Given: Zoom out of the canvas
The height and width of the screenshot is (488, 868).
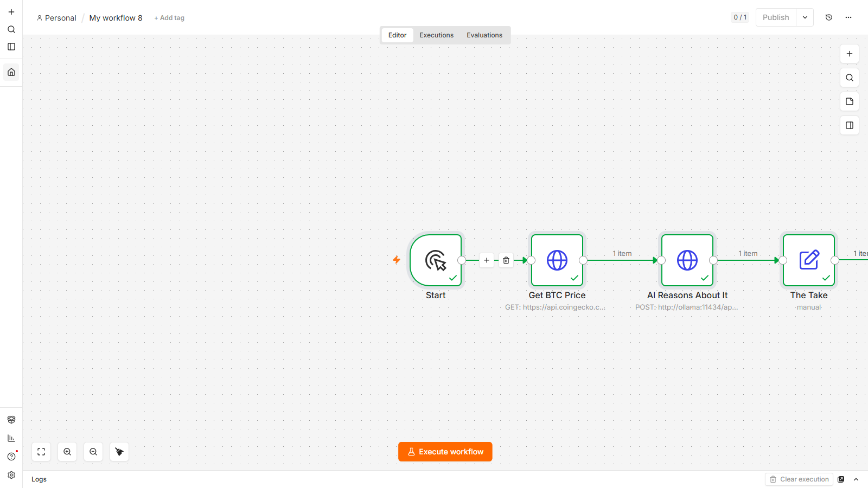Looking at the screenshot, I should click(93, 452).
